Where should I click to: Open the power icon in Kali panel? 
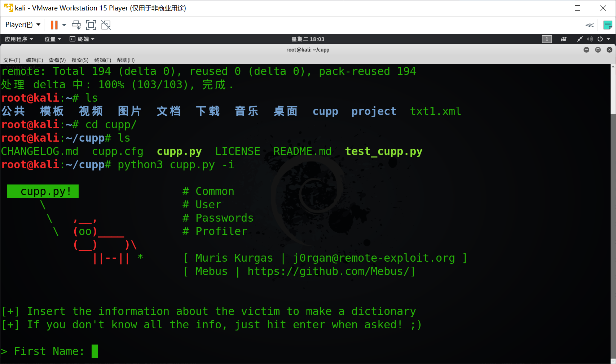point(600,39)
